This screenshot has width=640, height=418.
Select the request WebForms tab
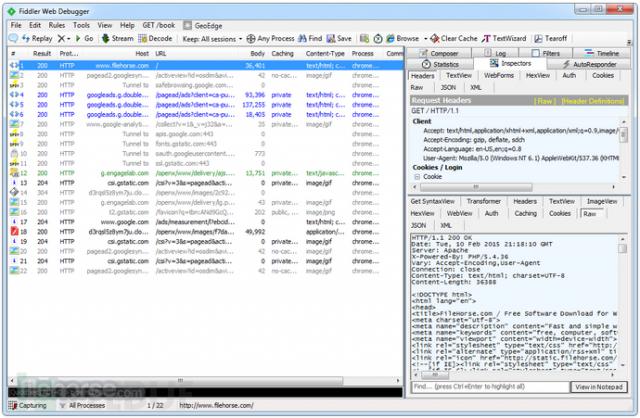click(x=499, y=76)
